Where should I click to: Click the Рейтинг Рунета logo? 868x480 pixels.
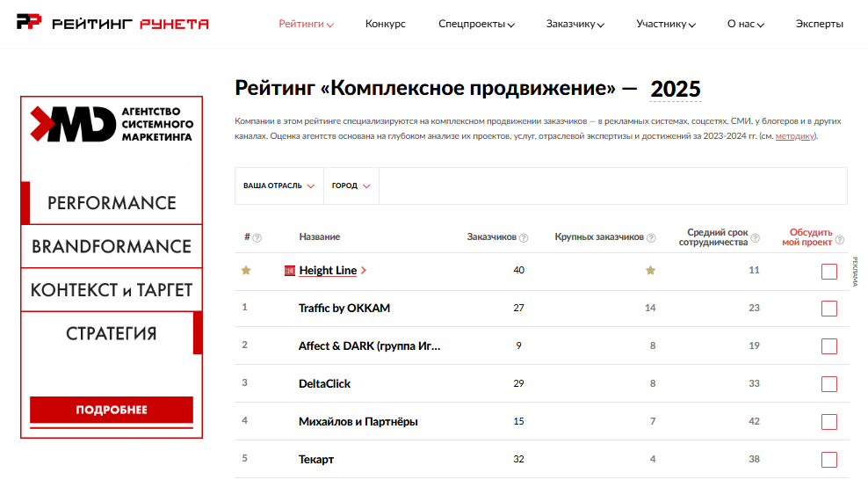coord(112,23)
